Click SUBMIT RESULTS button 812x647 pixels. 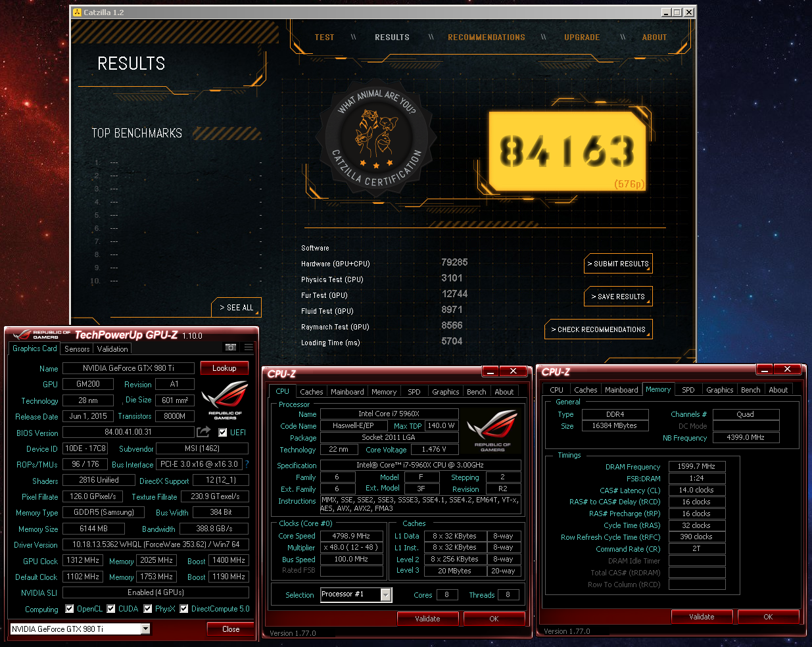coord(618,264)
